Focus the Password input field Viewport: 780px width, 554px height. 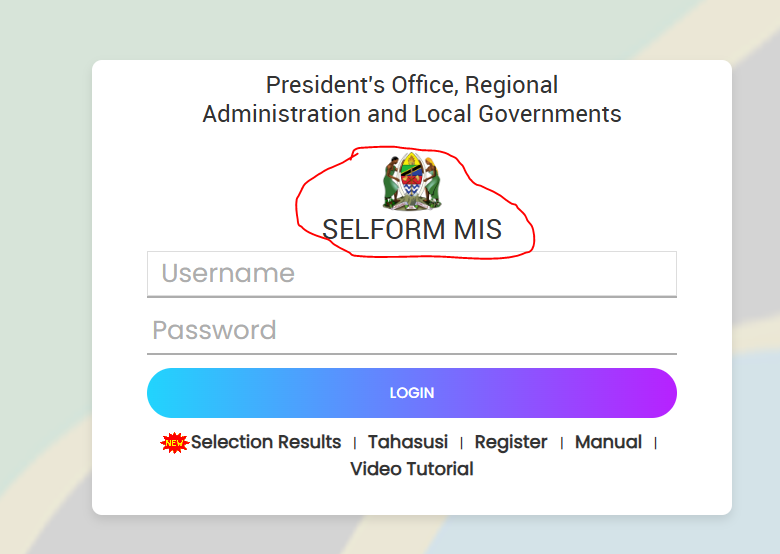pos(412,331)
